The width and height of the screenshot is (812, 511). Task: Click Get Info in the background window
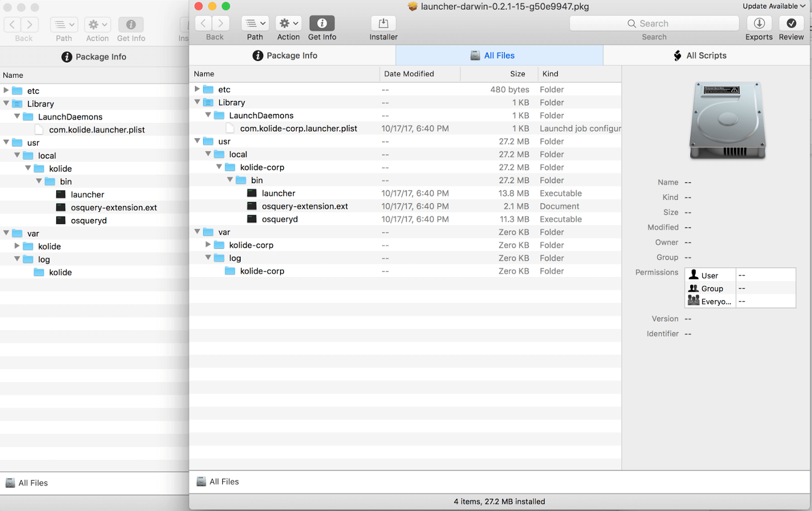click(131, 25)
